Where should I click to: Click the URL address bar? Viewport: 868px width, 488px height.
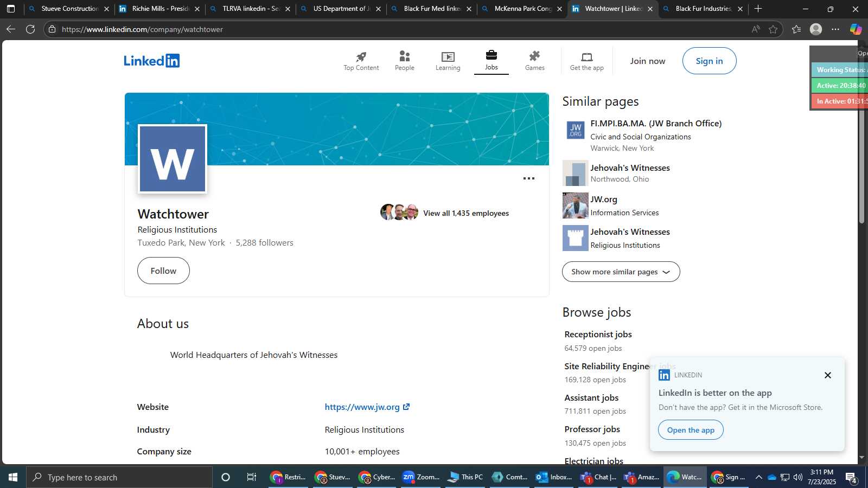pyautogui.click(x=401, y=29)
